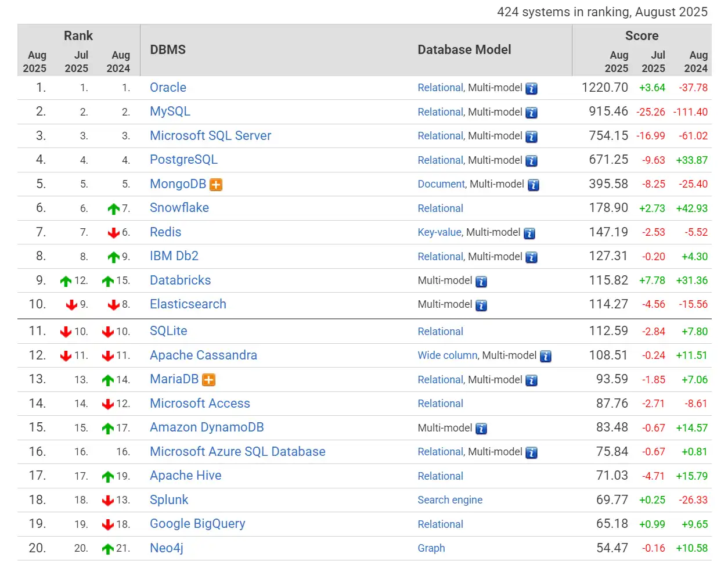Click the info icon beside Microsoft SQL Server's model
Screen dimensions: 728x561
tap(531, 137)
